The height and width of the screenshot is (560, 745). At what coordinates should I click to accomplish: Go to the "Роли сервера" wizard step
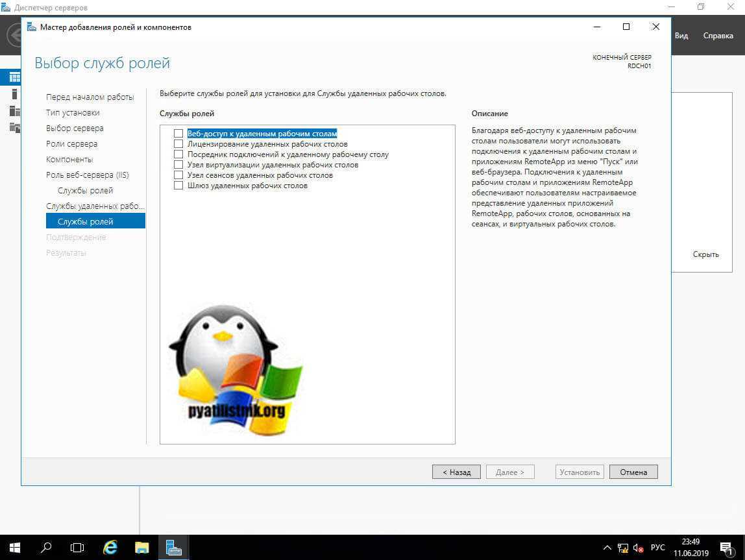tap(71, 143)
